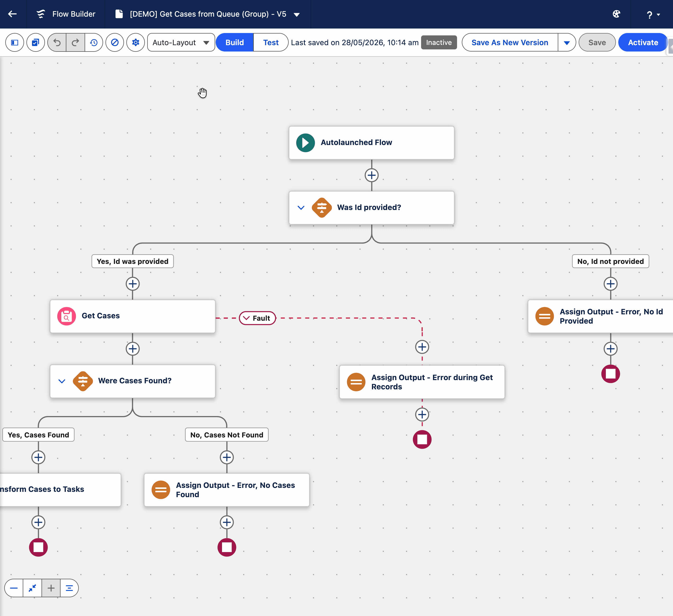This screenshot has height=616, width=673.
Task: Click Assign Output - Error, No Cases Found icon
Action: pyautogui.click(x=160, y=489)
